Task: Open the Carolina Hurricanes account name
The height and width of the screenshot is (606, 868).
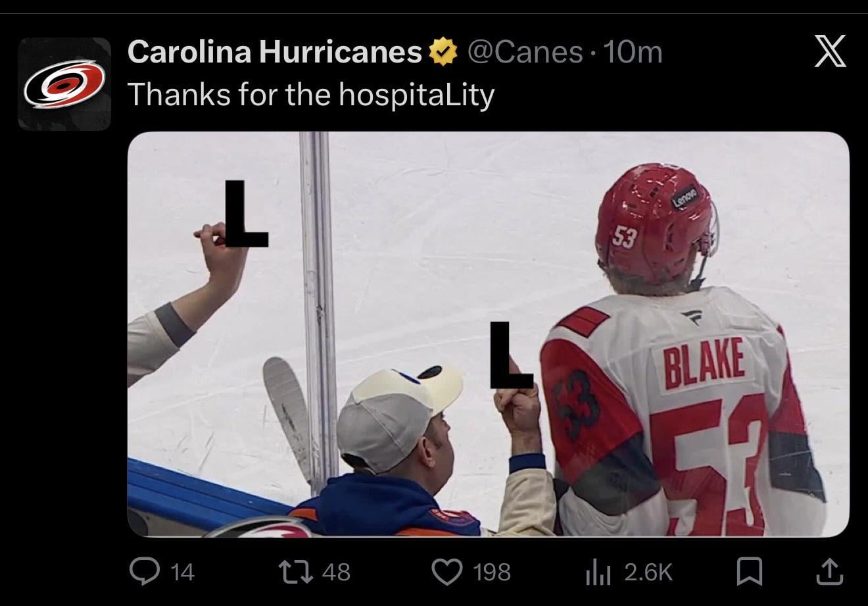Action: [x=274, y=52]
